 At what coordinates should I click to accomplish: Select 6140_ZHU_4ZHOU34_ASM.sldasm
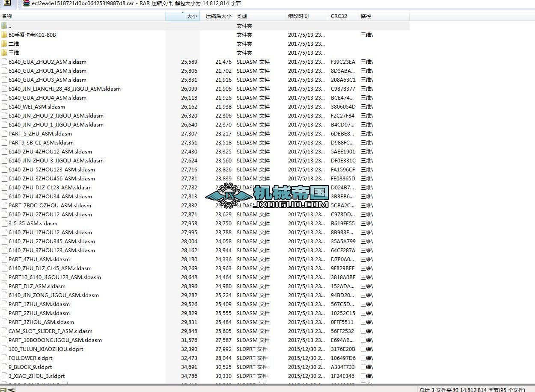(50, 197)
